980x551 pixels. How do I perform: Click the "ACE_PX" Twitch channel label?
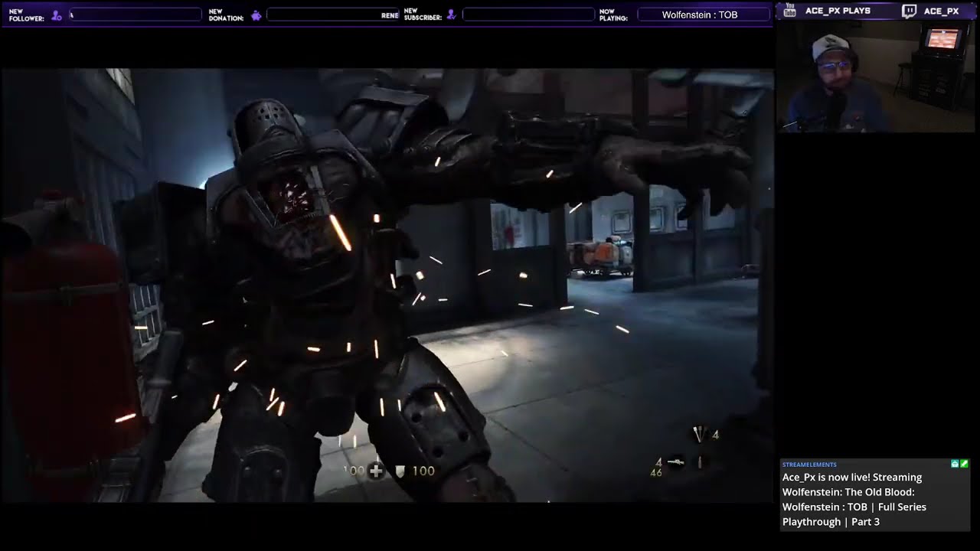[x=941, y=11]
